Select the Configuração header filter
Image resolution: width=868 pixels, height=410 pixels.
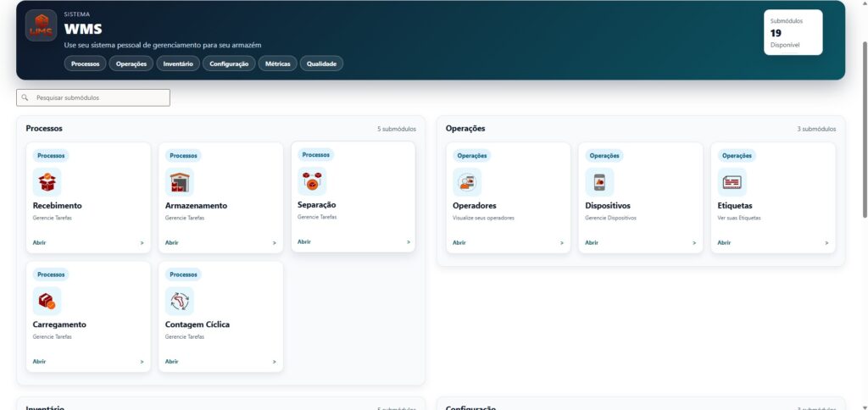pos(229,64)
